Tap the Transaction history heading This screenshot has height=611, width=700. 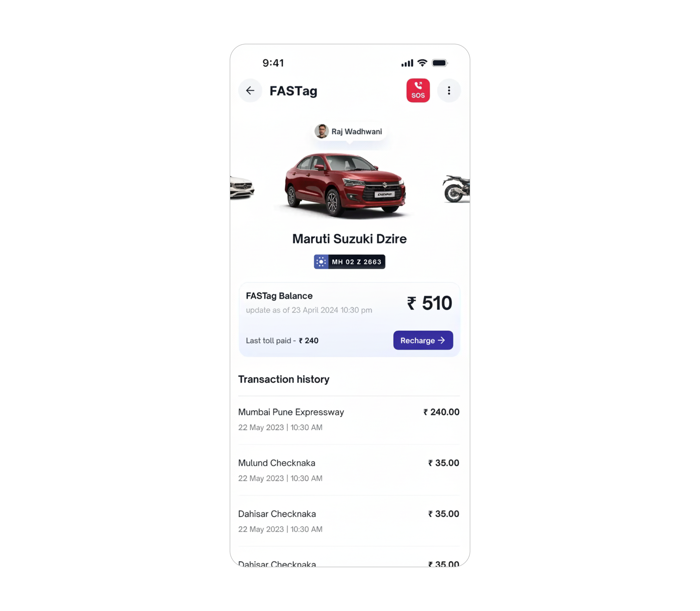pos(284,380)
